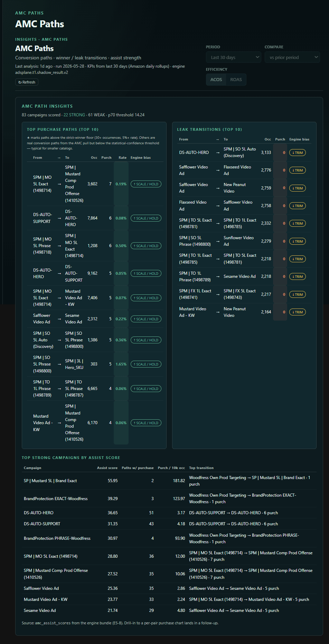Image resolution: width=329 pixels, height=644 pixels.
Task: Click the 'Top transition' column header
Action: click(x=201, y=468)
